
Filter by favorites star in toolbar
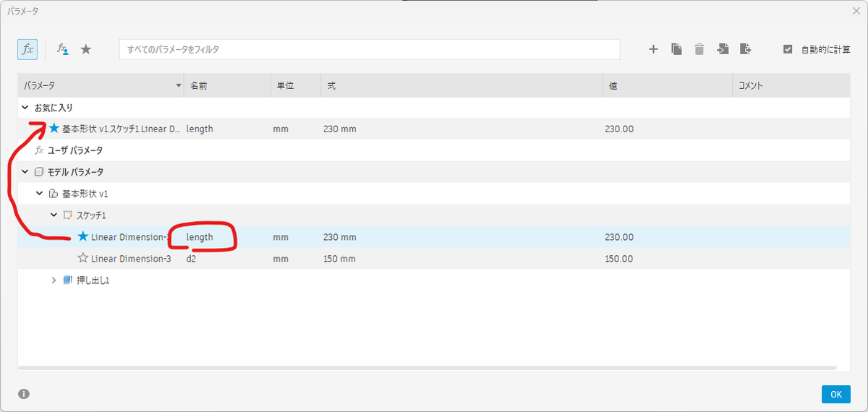86,49
